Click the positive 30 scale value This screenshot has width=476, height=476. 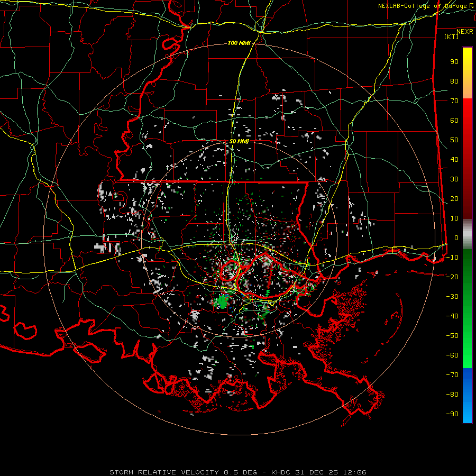coord(454,179)
